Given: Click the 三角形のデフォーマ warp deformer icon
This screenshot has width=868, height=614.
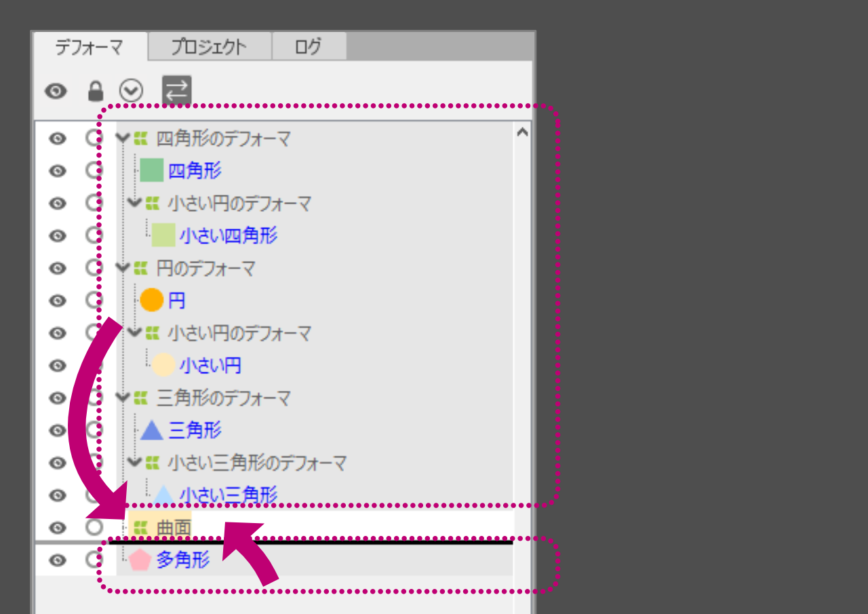Looking at the screenshot, I should [140, 398].
